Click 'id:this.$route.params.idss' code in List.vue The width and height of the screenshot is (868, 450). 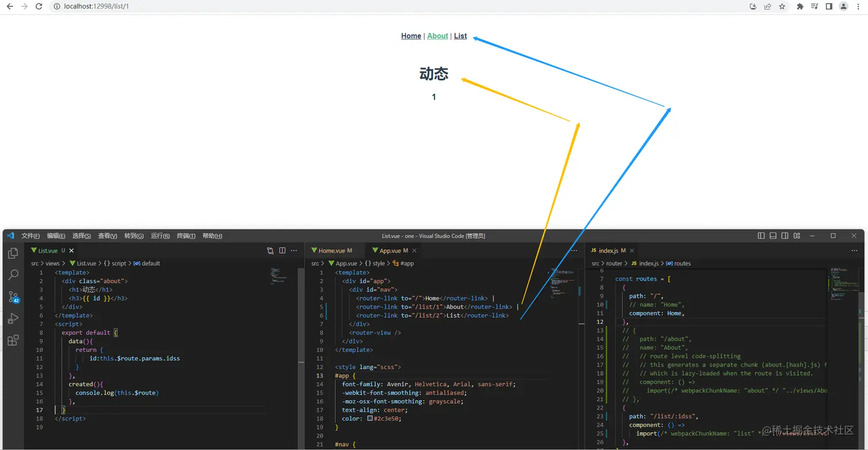(x=134, y=359)
